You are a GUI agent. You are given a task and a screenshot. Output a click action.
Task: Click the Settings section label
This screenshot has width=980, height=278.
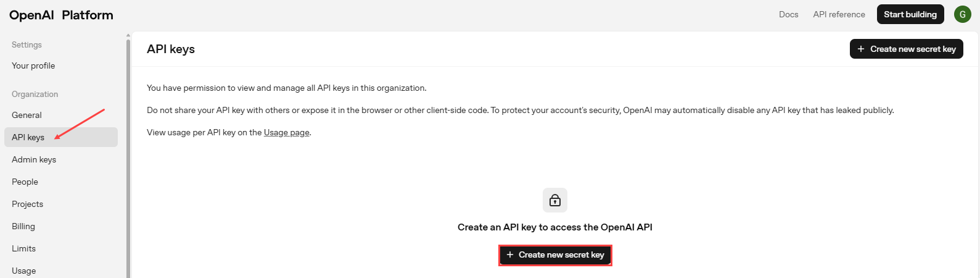27,44
